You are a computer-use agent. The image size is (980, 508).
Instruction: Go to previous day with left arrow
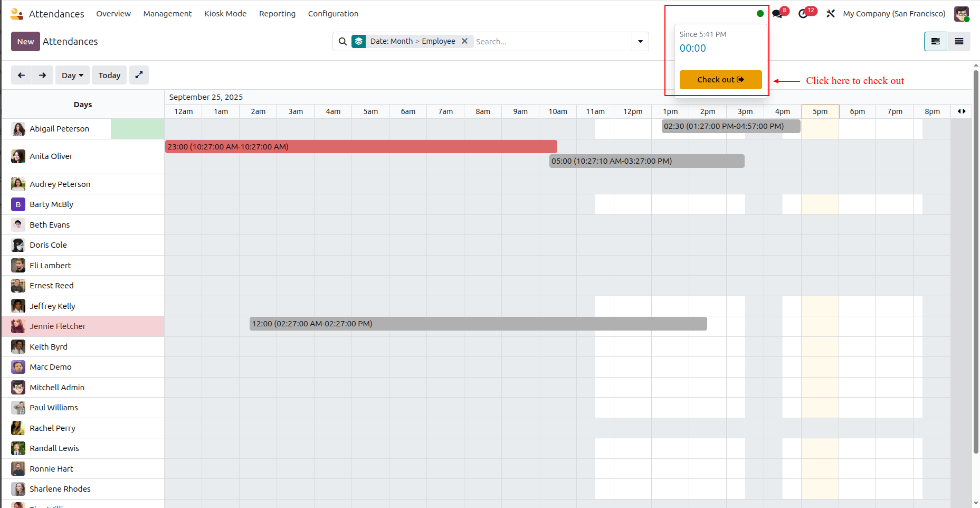(21, 75)
